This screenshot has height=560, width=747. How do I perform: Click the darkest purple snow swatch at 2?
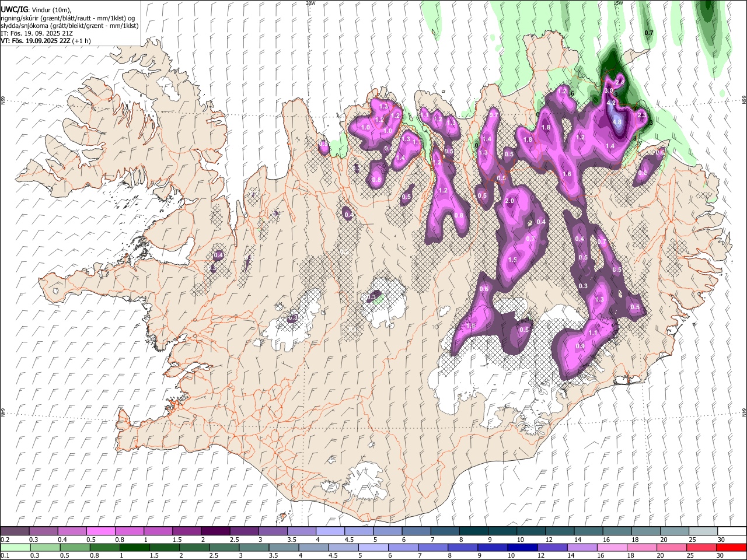(215, 531)
